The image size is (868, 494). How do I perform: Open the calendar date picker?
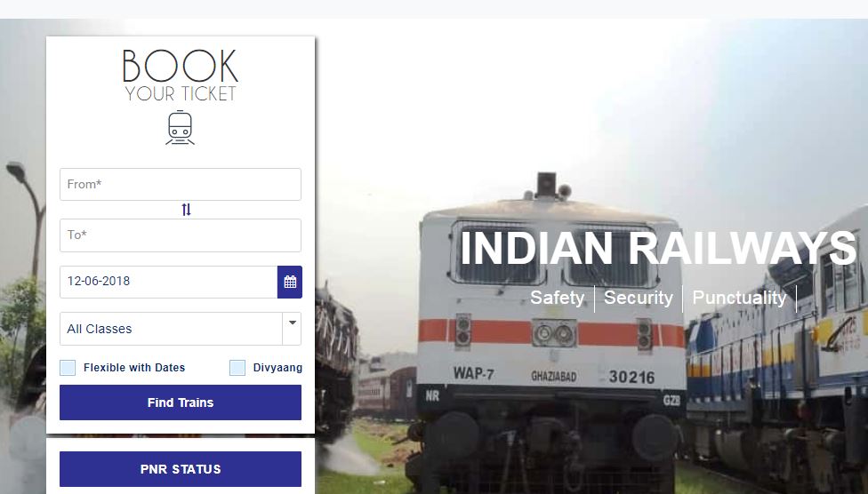(x=290, y=282)
